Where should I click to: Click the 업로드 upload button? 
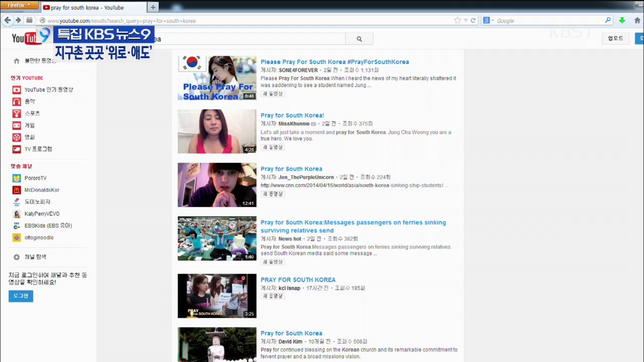pyautogui.click(x=615, y=38)
